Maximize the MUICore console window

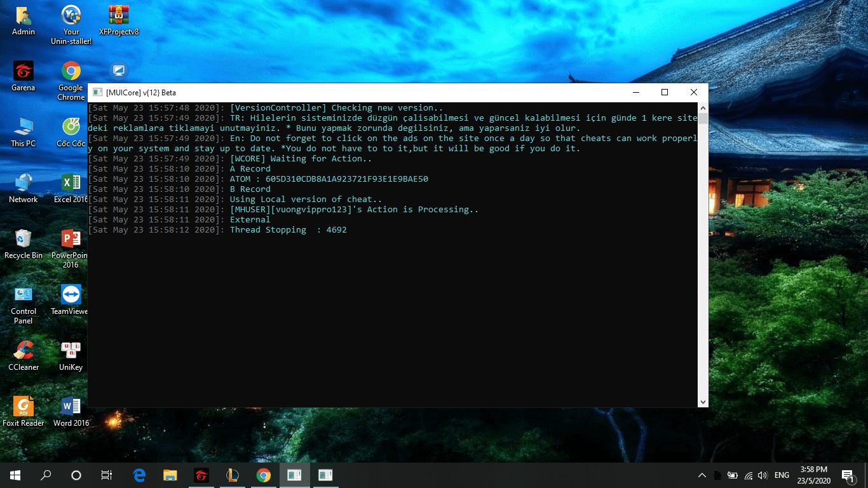point(665,92)
